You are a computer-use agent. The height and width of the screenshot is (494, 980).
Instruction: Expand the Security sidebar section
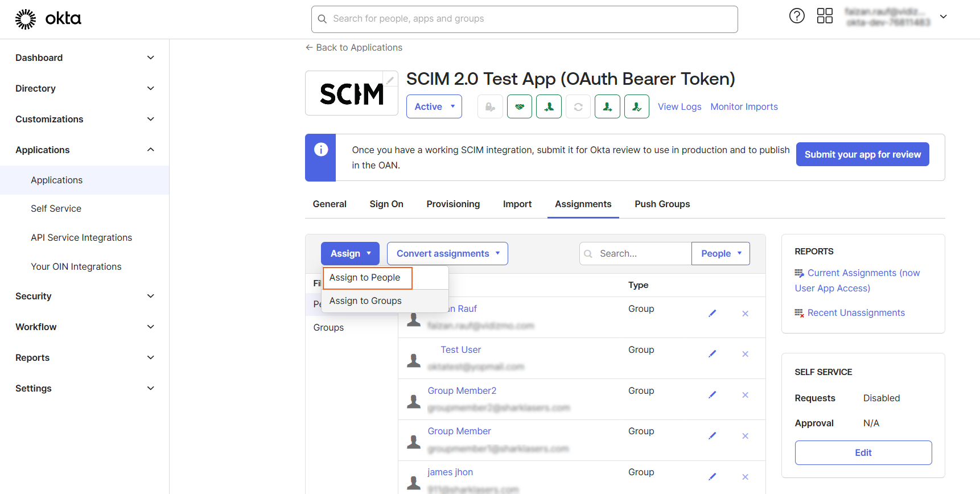(84, 296)
